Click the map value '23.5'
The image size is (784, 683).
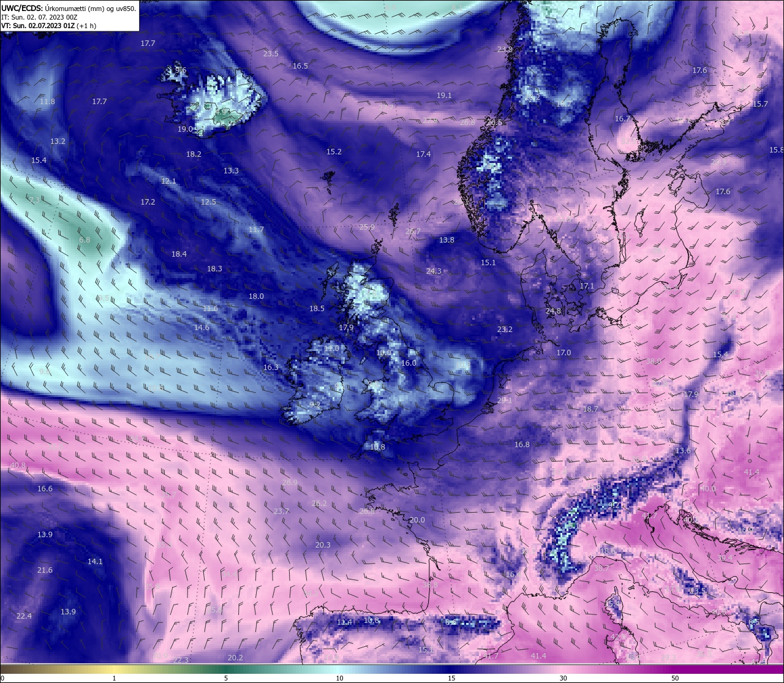[x=271, y=54]
